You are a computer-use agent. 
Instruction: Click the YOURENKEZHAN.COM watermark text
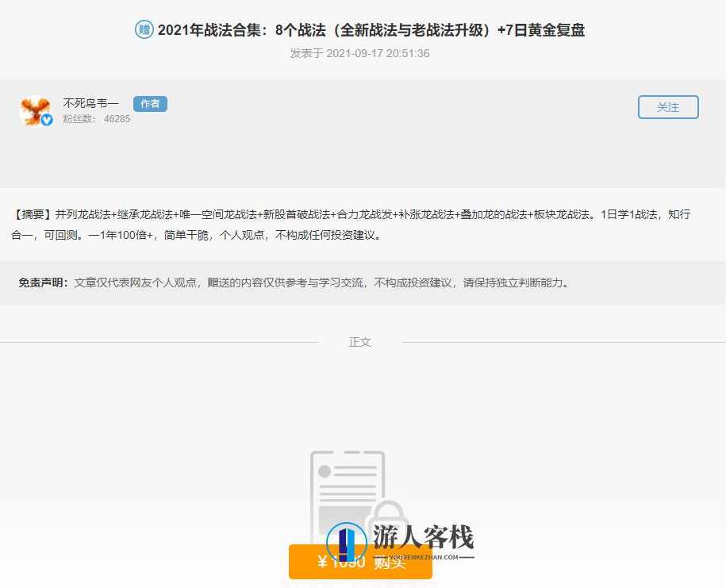pos(424,557)
